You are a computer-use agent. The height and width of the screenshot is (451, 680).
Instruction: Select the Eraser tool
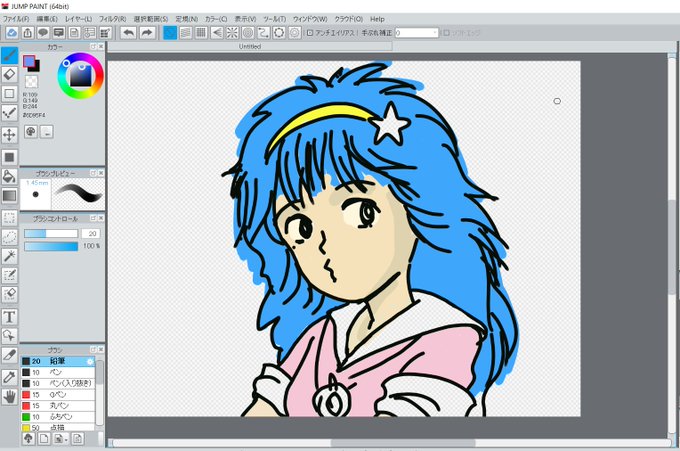pos(10,75)
